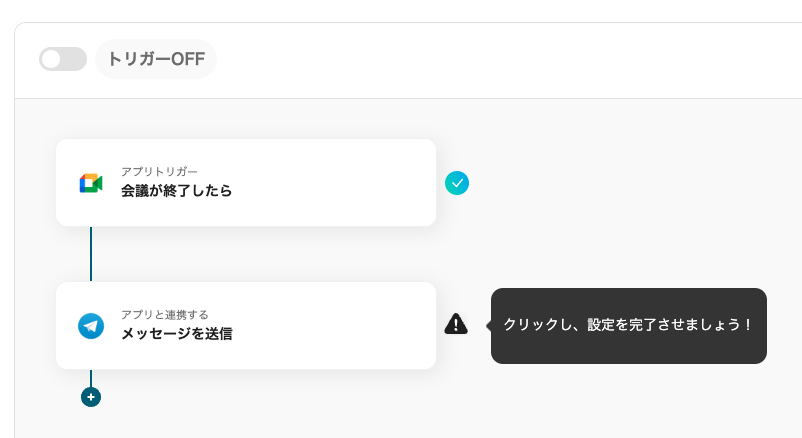Click the アプリと連携する label text
Screen dimensions: 802x438
point(165,315)
